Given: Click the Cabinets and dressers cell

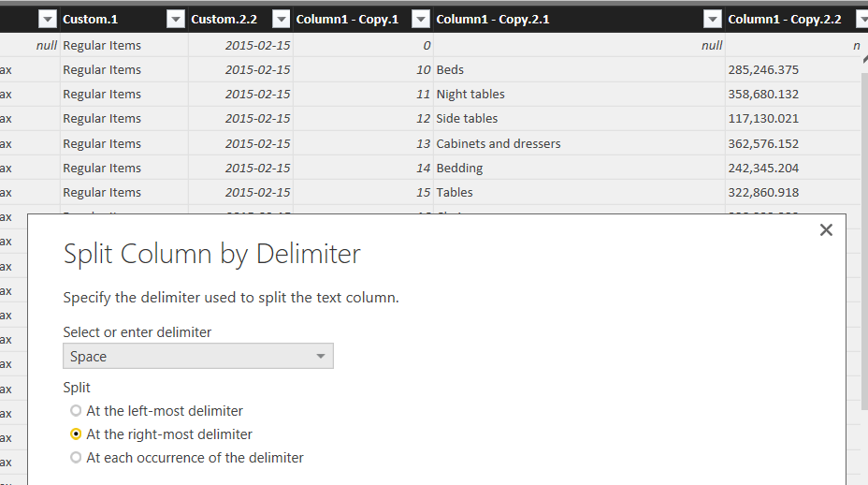Looking at the screenshot, I should coord(499,143).
